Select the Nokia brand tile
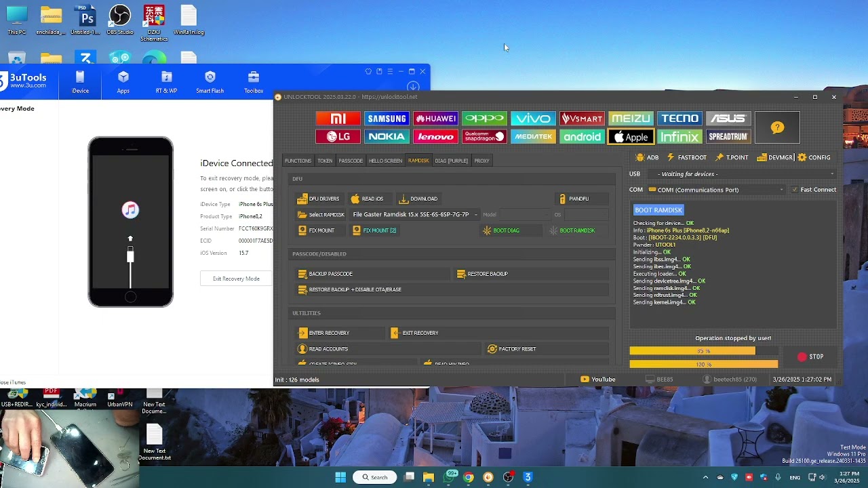This screenshot has width=868, height=488. pos(387,136)
